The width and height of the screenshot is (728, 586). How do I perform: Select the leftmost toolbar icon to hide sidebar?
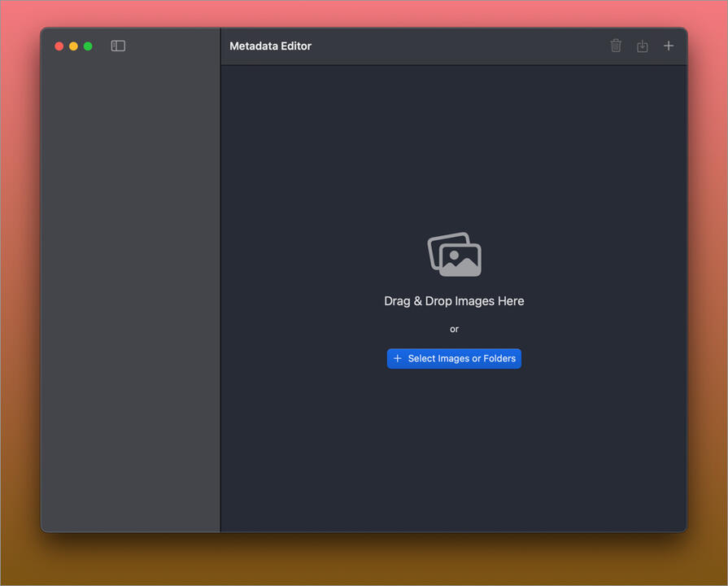point(118,46)
